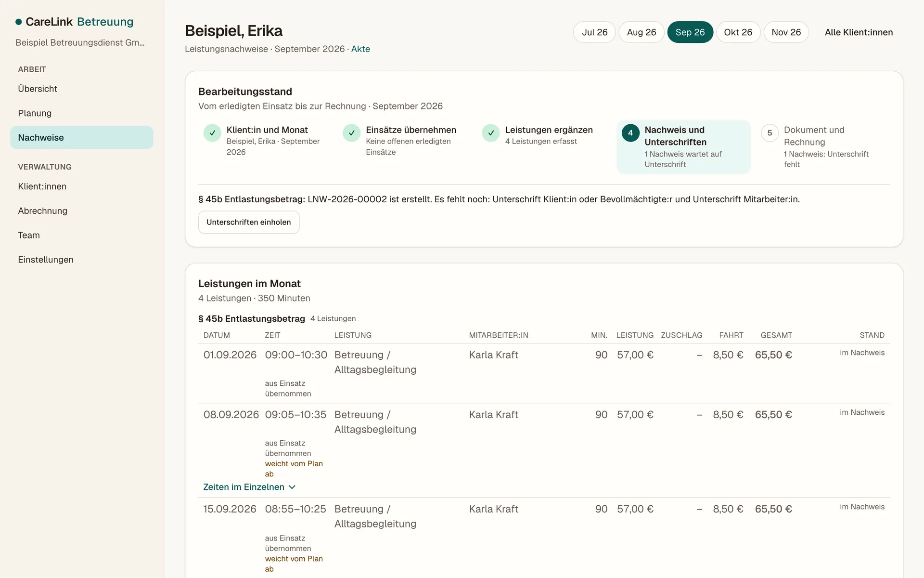Click the MITARBEITER:IN column header
Screen dimensions: 924x578
tap(499, 335)
